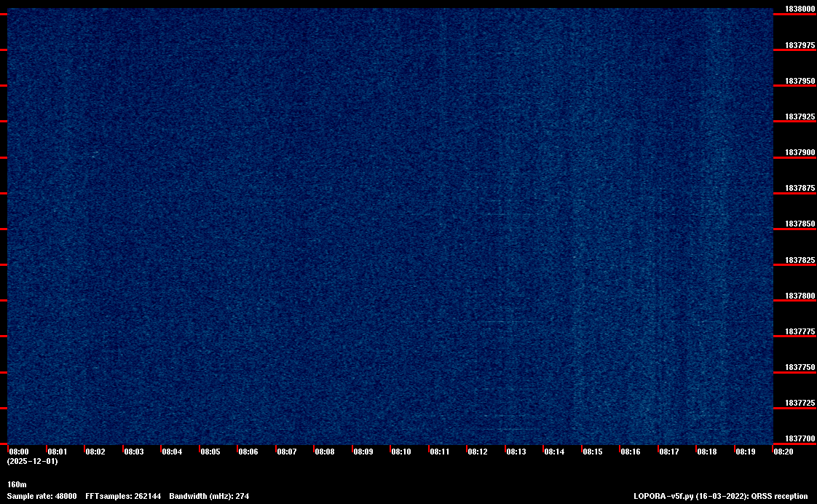Click the 1837700 frequency label
817x504 pixels.
click(800, 439)
